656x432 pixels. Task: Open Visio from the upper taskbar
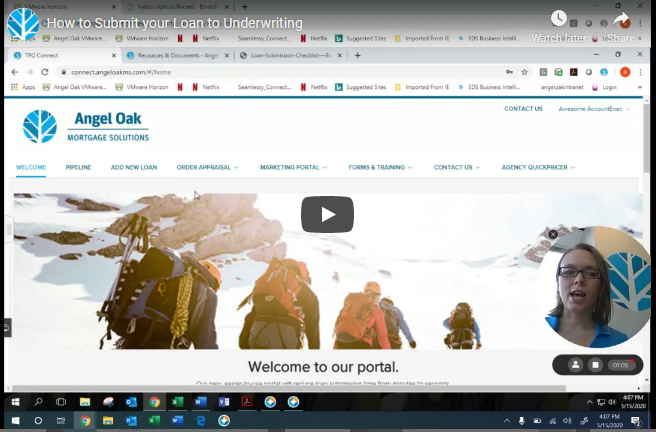point(224,402)
